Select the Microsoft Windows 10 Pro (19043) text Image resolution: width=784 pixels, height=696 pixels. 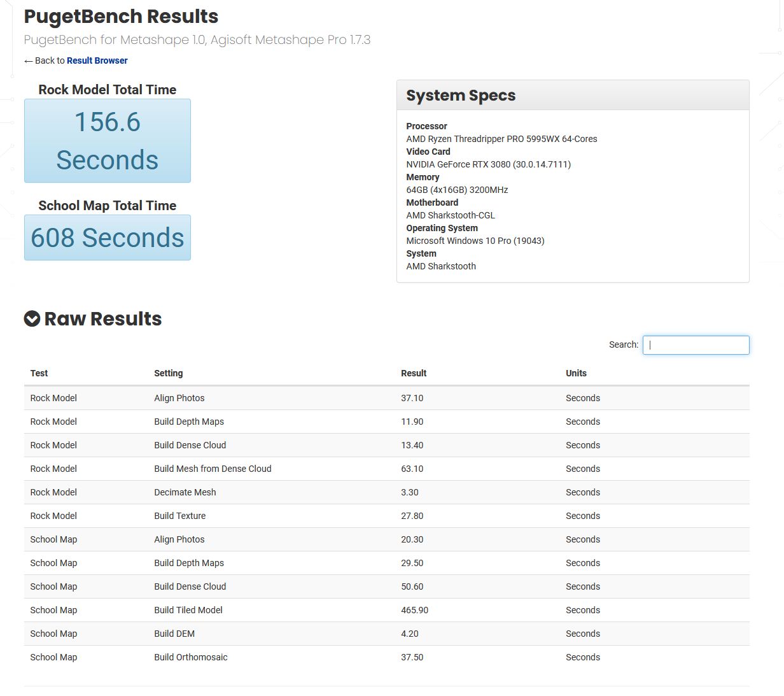click(x=475, y=241)
